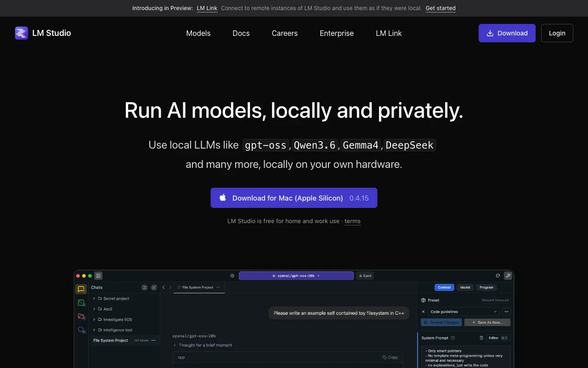Viewport: 588px width, 368px height.
Task: Click the user message about toy filesystem
Action: [339, 313]
